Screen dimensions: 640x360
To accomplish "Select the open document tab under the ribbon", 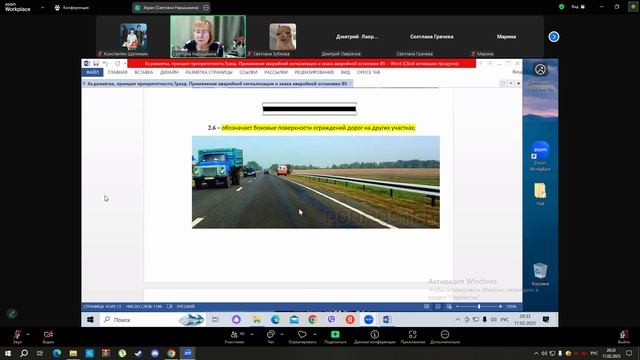I will tap(217, 83).
